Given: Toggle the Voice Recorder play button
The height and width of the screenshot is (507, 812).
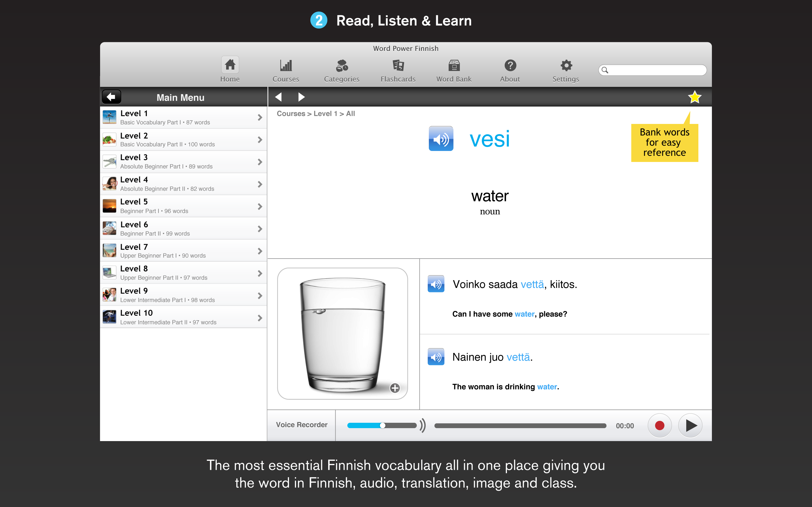Looking at the screenshot, I should tap(690, 425).
